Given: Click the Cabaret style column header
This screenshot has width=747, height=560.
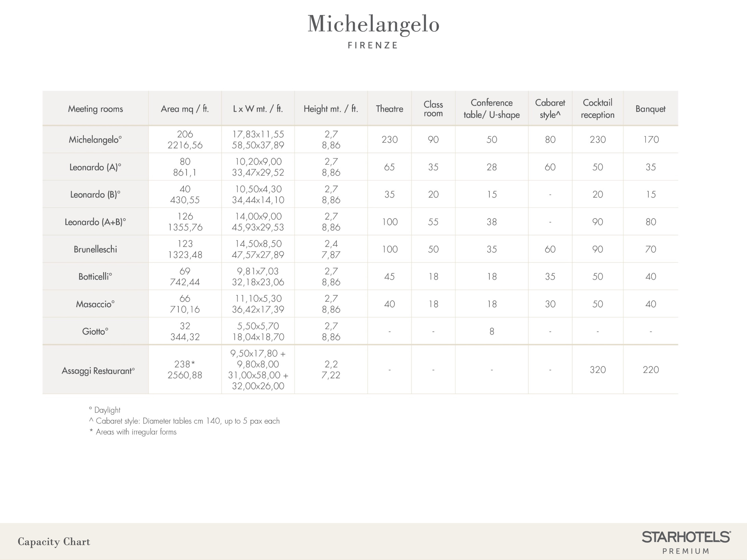Looking at the screenshot, I should (x=550, y=108).
